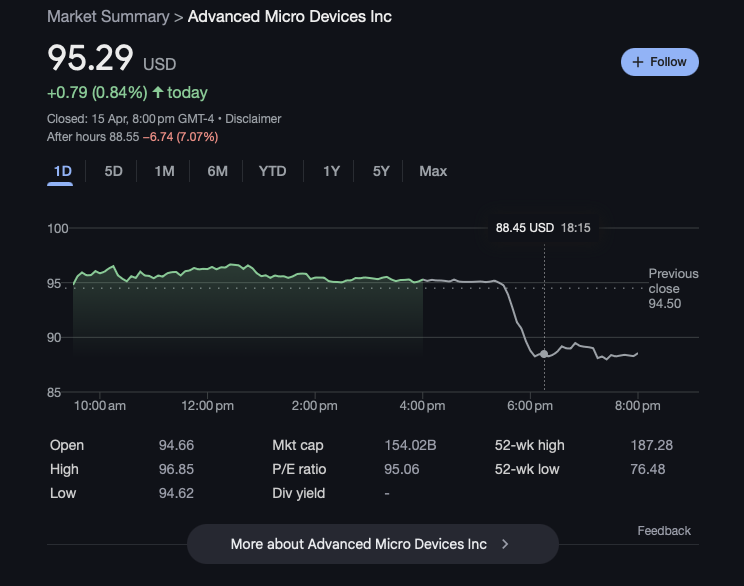This screenshot has height=586, width=744.
Task: Click the 88.45 USD chart tooltip
Action: click(x=543, y=228)
